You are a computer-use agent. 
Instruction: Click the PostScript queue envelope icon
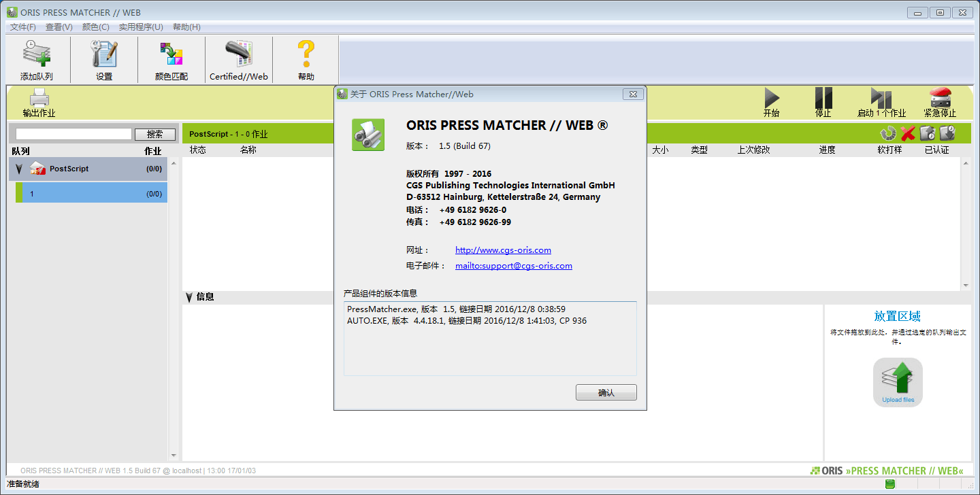coord(38,169)
